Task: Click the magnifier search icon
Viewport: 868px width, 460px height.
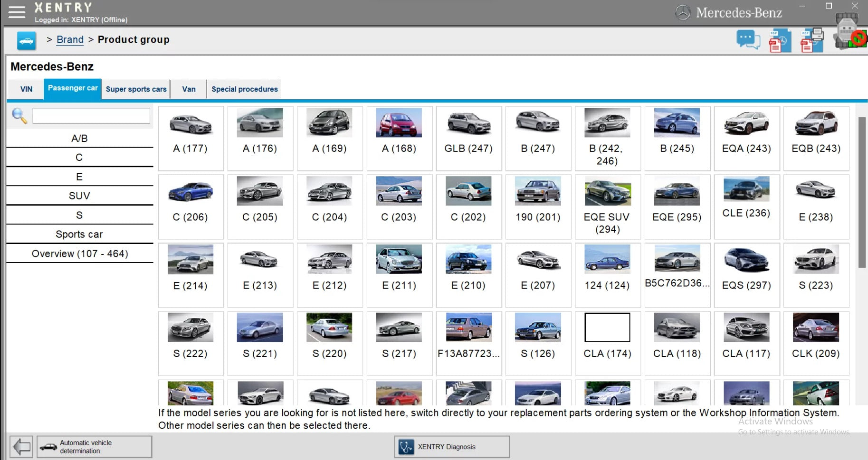Action: coord(19,116)
